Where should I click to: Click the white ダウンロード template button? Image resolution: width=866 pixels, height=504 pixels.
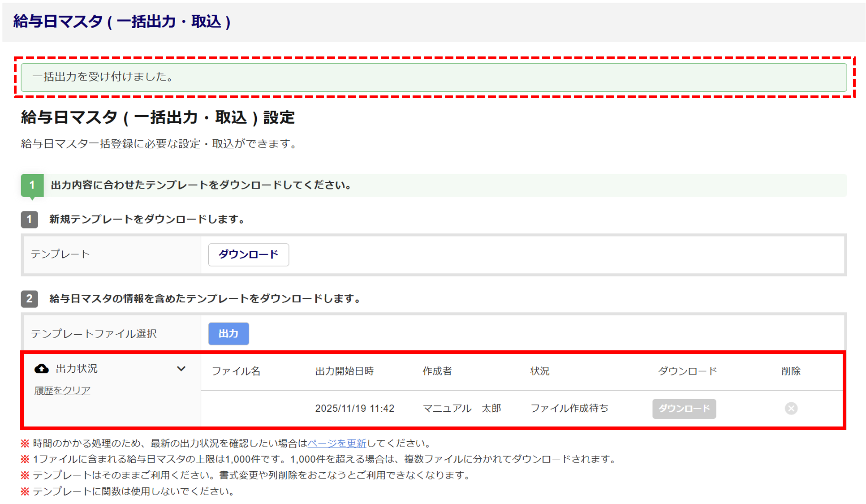coord(248,254)
